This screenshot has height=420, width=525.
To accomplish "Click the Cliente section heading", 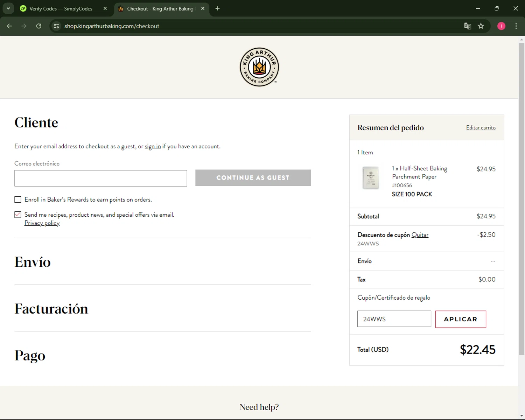I will tap(36, 122).
